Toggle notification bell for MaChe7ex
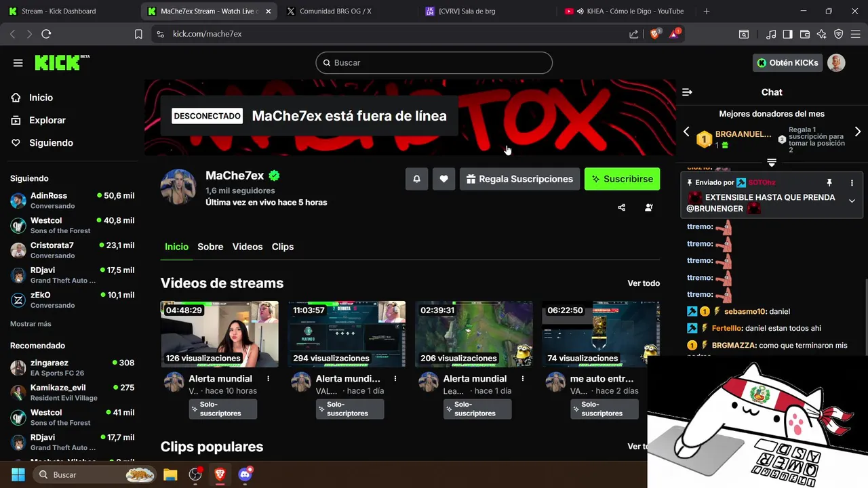The width and height of the screenshot is (868, 488). tap(416, 179)
